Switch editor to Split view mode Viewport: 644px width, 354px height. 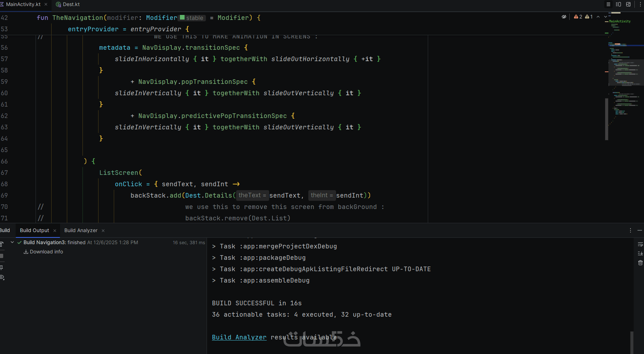click(x=618, y=4)
